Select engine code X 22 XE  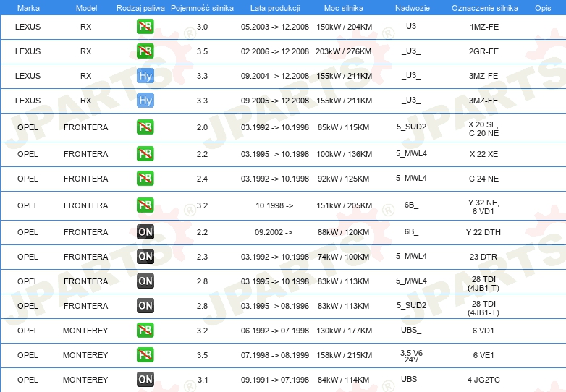483,154
